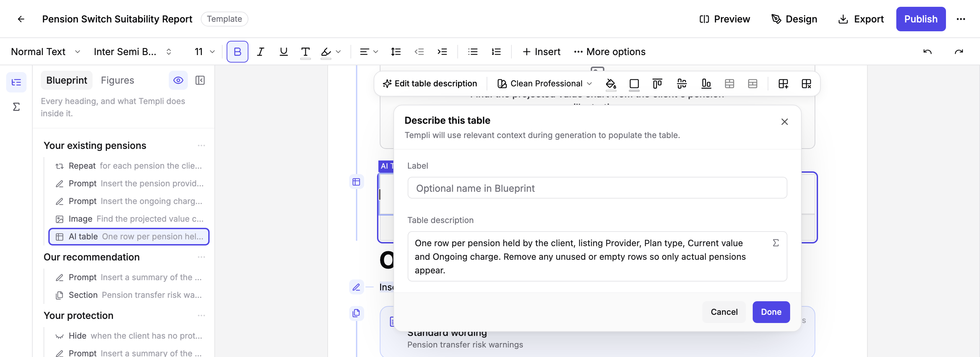Viewport: 980px width, 357px height.
Task: Click the prompt pencil gutter icon
Action: pos(356,287)
